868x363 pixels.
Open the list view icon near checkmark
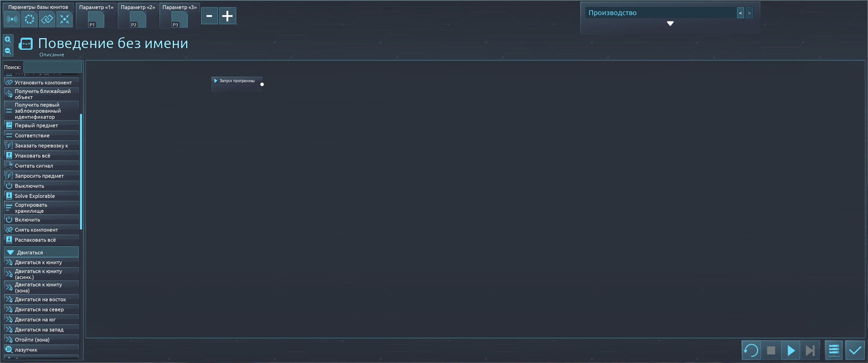(x=834, y=350)
